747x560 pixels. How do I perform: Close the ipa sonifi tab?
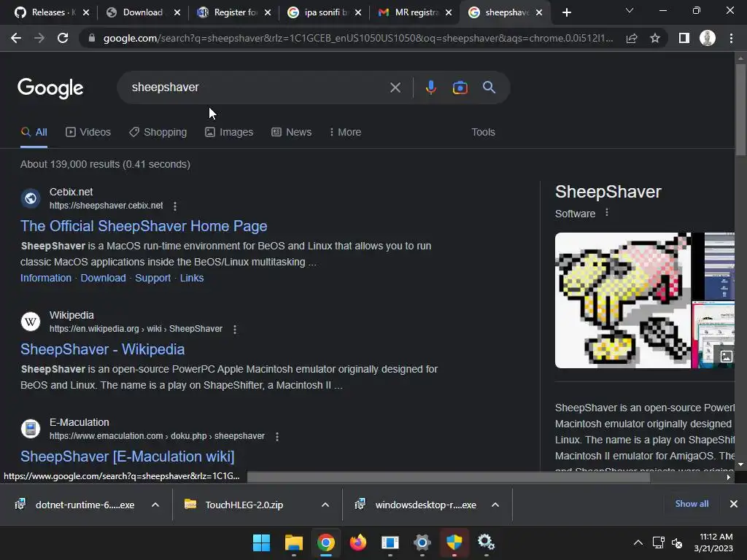pyautogui.click(x=358, y=12)
